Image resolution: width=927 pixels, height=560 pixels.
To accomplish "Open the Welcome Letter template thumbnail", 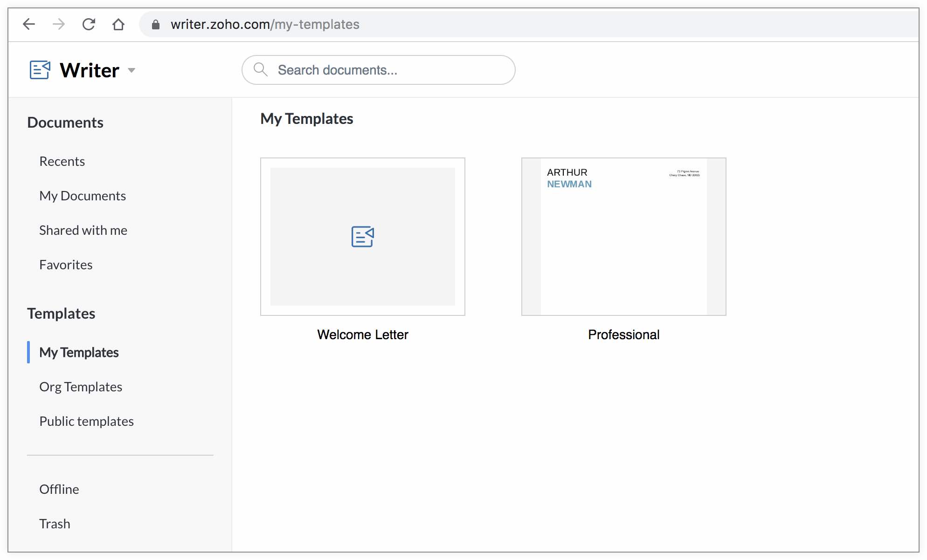I will pyautogui.click(x=363, y=237).
